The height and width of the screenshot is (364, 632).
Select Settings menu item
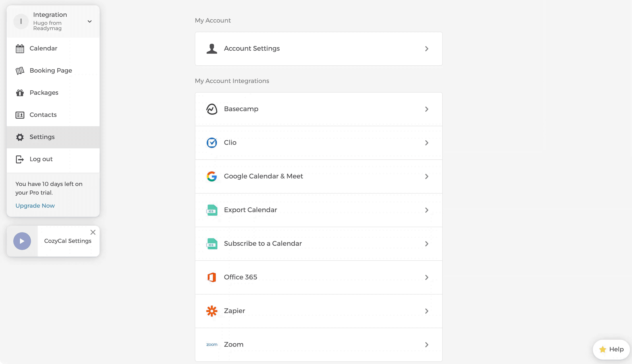(53, 137)
